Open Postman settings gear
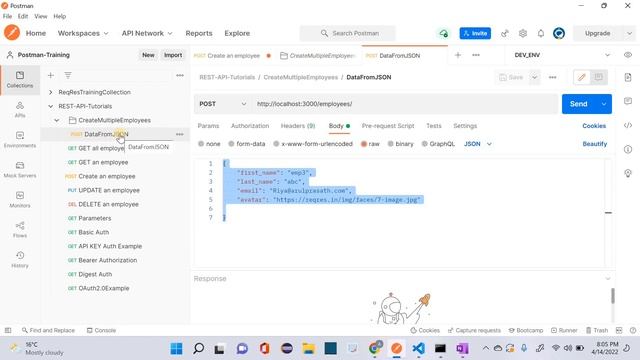Screen dimensions: 640x360 (x=523, y=33)
